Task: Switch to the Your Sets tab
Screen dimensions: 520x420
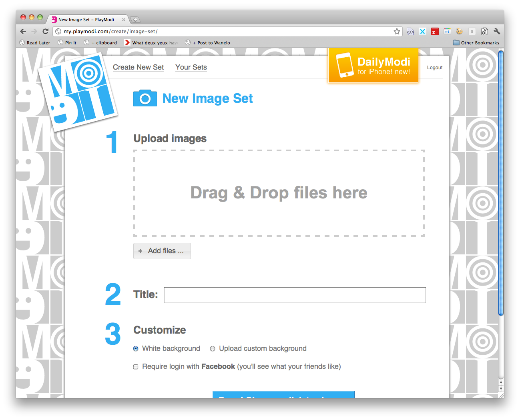Action: [x=191, y=67]
